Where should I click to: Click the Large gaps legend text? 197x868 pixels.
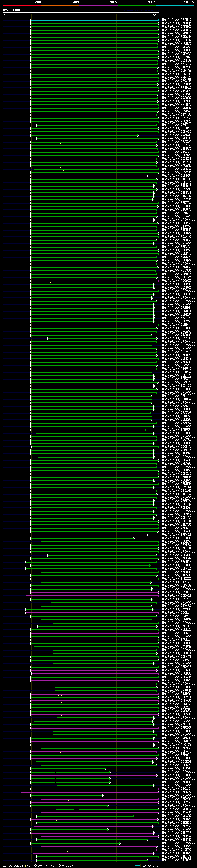38,866
